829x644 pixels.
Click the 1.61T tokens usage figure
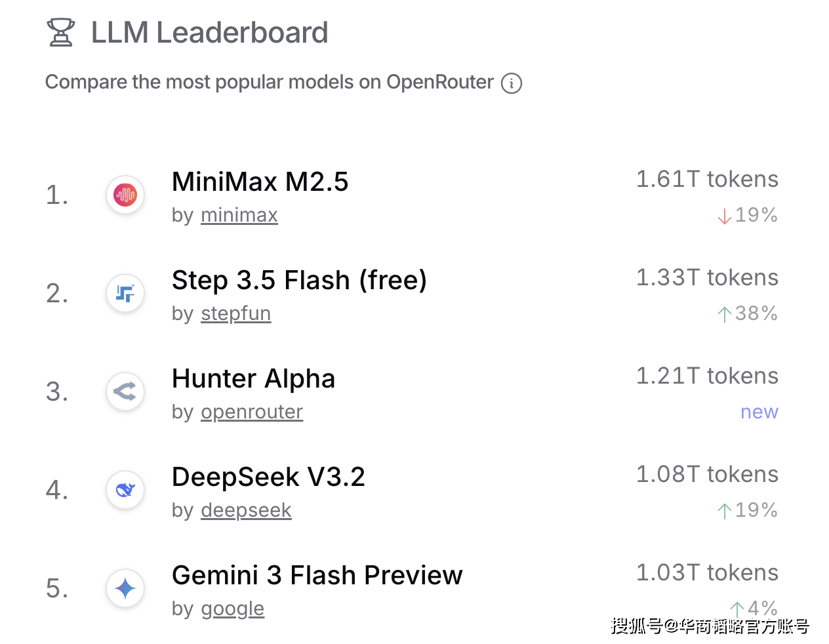[707, 179]
